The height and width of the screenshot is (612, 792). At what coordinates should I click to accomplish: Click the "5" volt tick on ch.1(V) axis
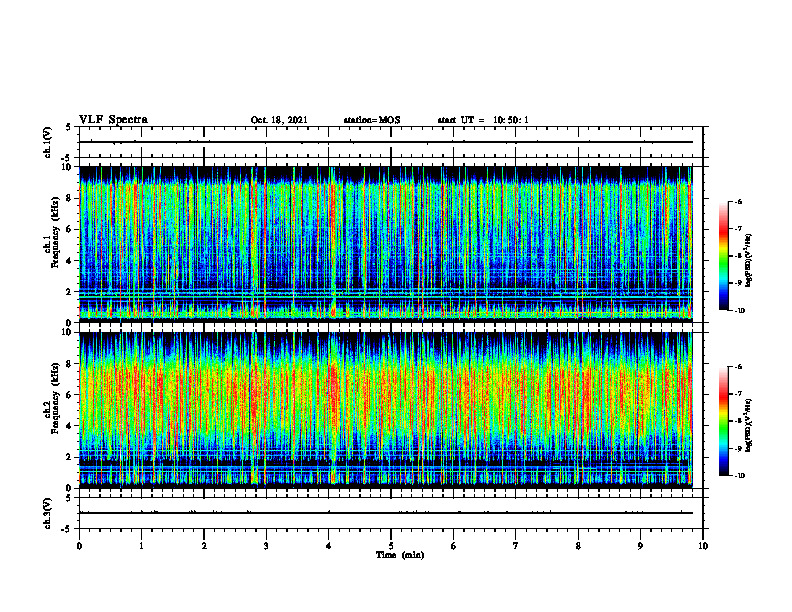click(x=68, y=128)
